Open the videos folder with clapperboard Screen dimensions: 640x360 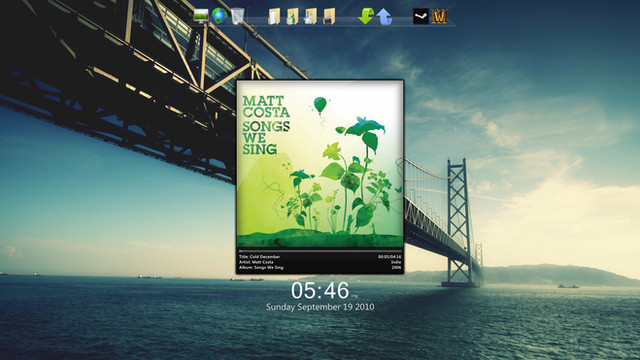pos(329,17)
